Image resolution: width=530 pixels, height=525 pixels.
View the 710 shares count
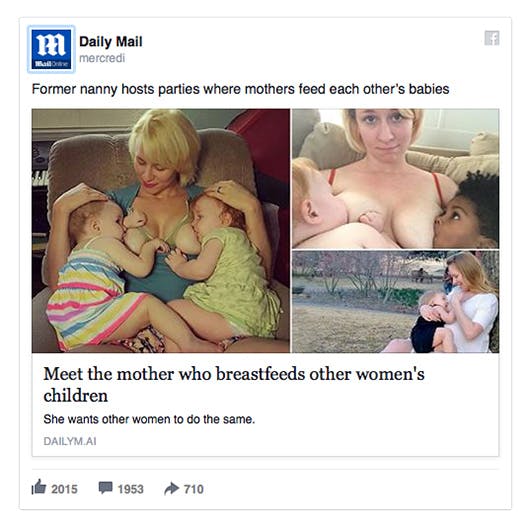[x=194, y=489]
